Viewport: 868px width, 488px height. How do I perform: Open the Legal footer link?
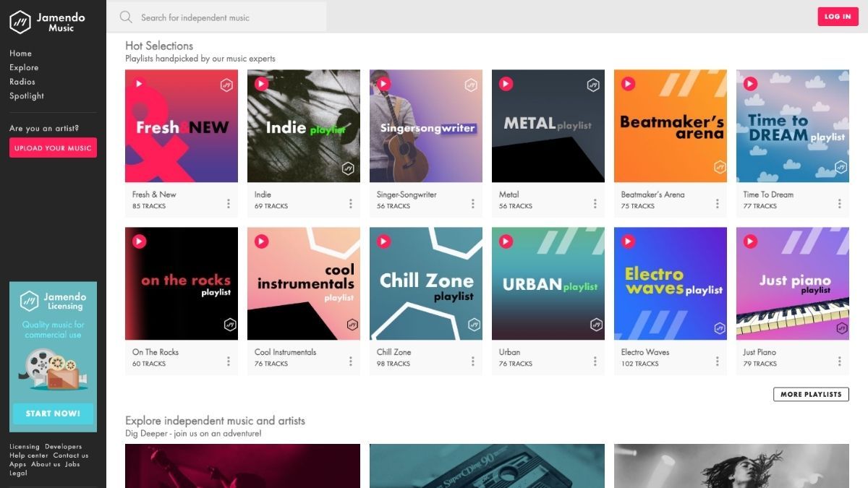18,473
